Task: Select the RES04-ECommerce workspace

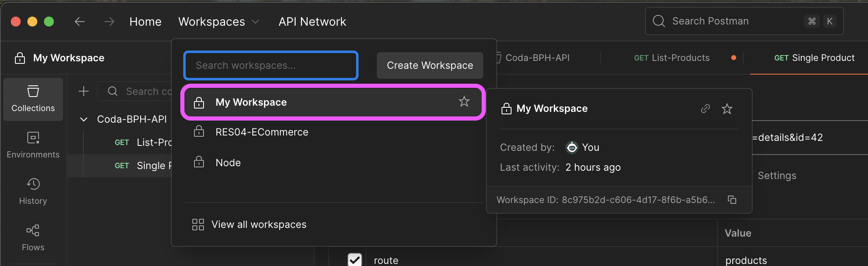Action: click(262, 132)
